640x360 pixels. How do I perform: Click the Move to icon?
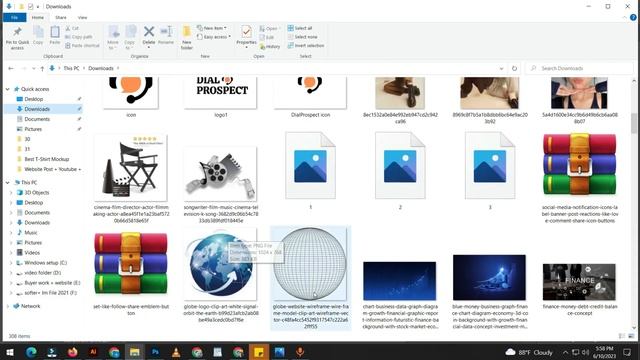coord(113,32)
